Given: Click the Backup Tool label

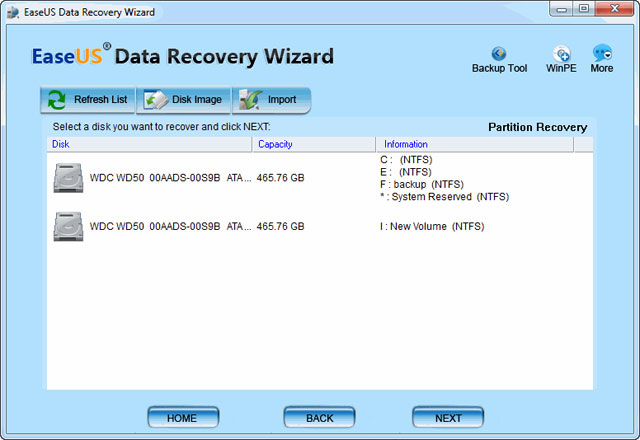Looking at the screenshot, I should tap(500, 68).
